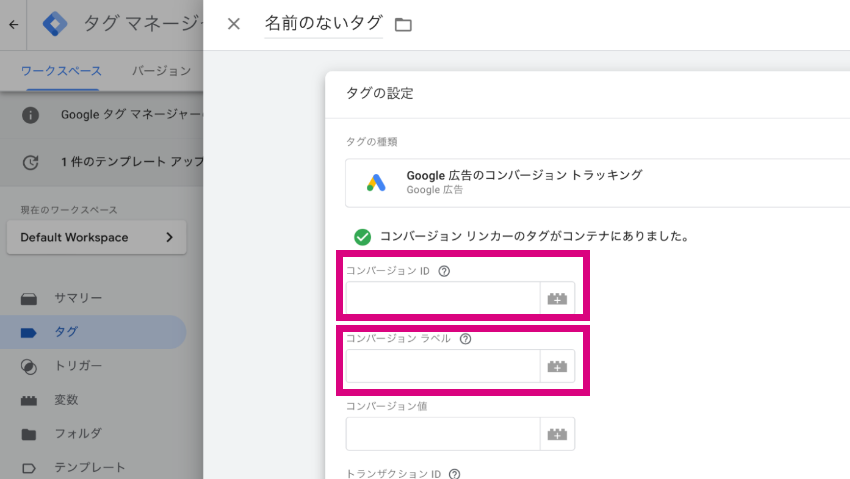Click the トリガー circle icon
850x479 pixels.
[x=29, y=367]
